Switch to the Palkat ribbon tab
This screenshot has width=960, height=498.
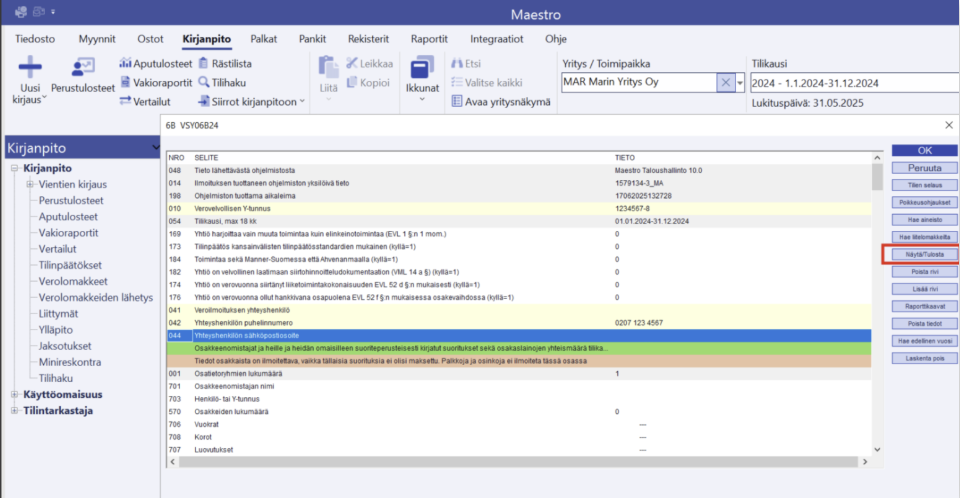coord(264,38)
